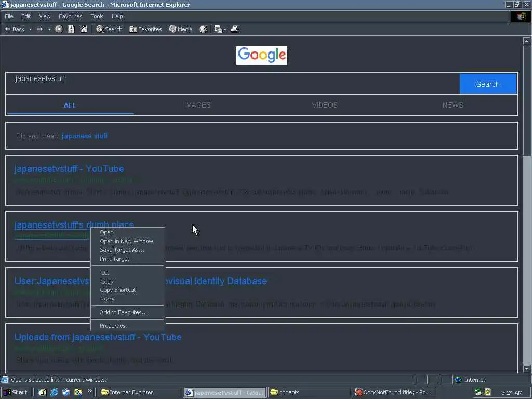532x399 pixels.
Task: Print the page with the printer icon
Action: [x=234, y=29]
